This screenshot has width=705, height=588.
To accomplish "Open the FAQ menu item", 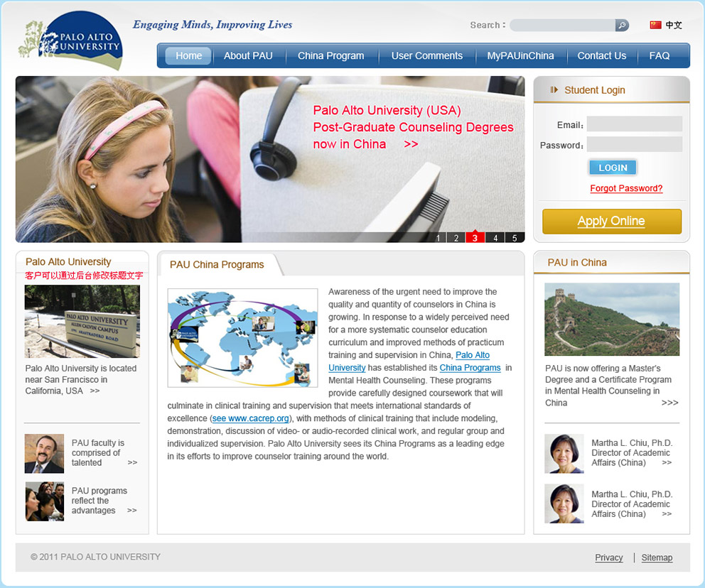I will pos(659,55).
